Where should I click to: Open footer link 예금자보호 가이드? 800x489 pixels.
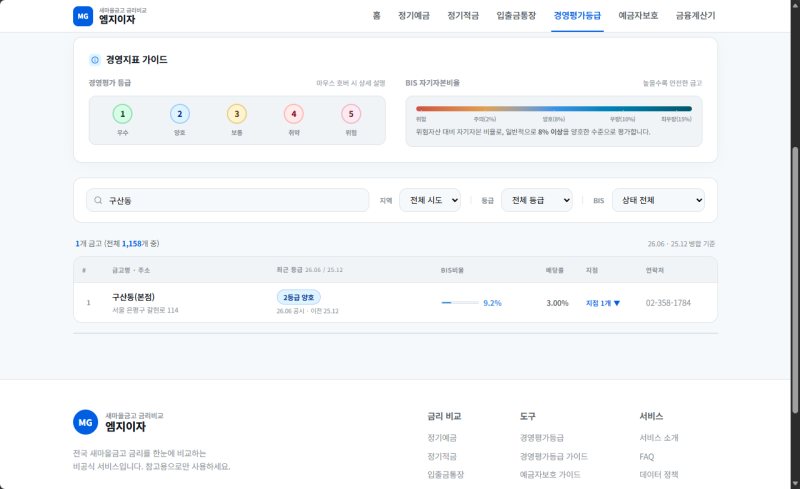click(550, 475)
